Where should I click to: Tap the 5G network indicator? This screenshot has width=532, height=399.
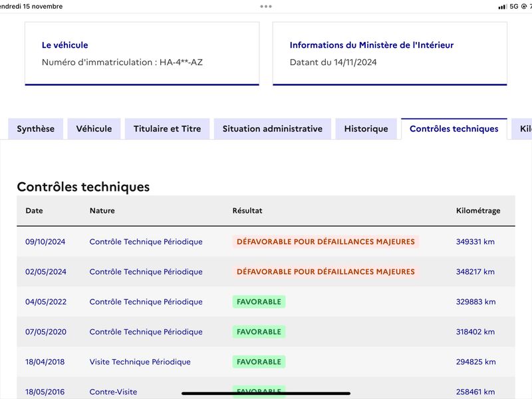pos(514,7)
